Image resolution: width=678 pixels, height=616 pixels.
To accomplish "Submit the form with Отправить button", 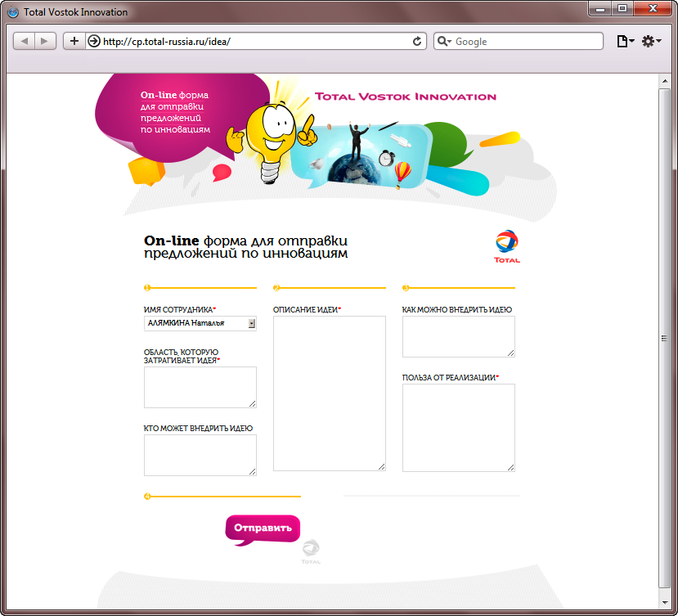I will click(x=263, y=528).
